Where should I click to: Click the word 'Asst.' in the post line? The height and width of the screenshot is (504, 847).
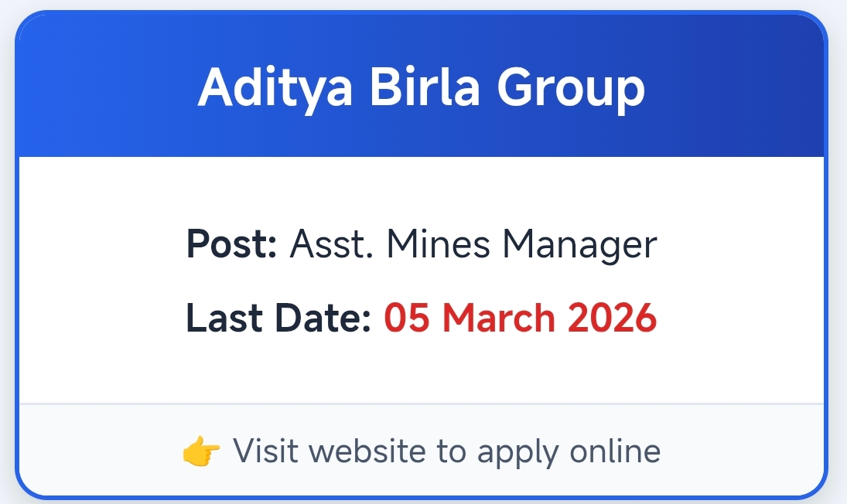(x=332, y=245)
